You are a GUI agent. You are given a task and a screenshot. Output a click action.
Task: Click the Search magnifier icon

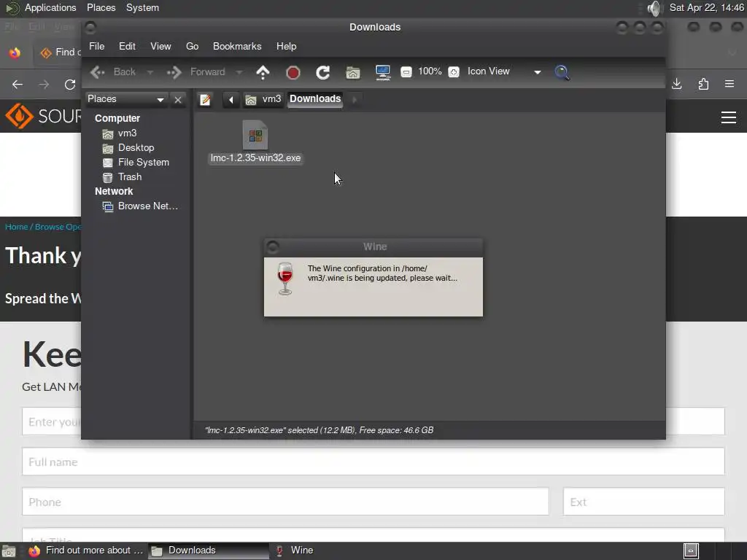(562, 72)
